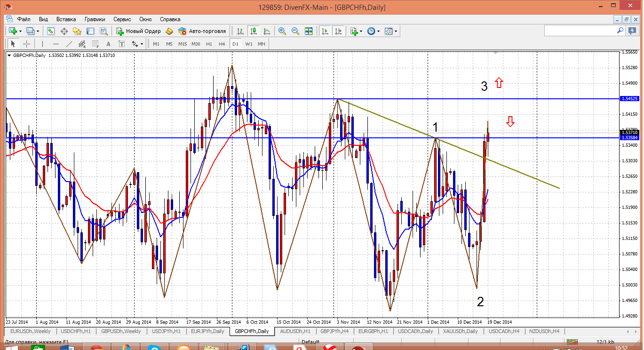Tile chart windows icon
This screenshot has width=644, height=350.
[x=309, y=31]
